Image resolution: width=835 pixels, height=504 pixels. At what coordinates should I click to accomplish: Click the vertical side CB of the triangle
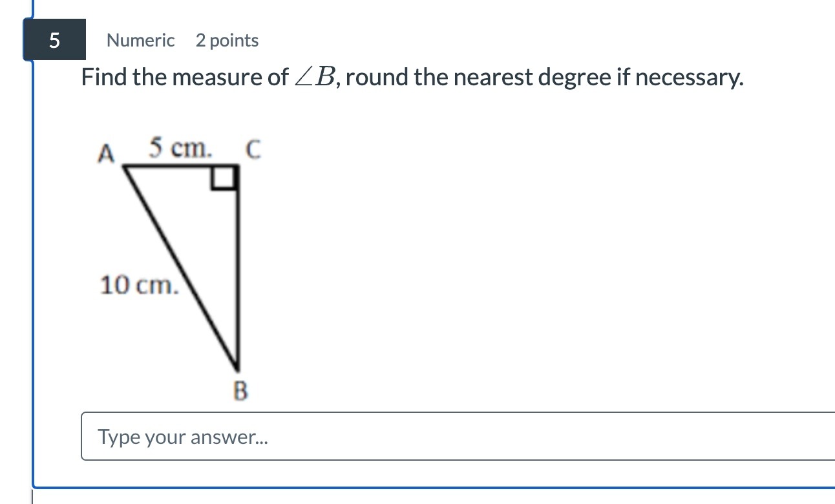click(x=238, y=265)
